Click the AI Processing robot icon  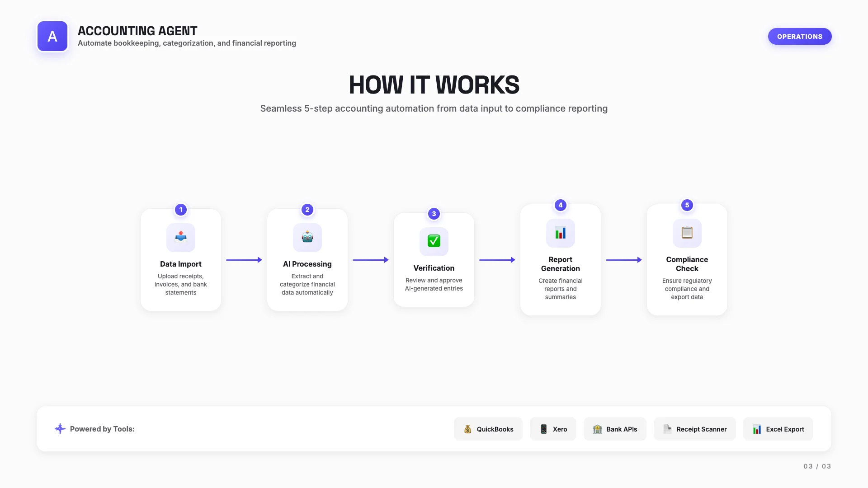pyautogui.click(x=307, y=237)
